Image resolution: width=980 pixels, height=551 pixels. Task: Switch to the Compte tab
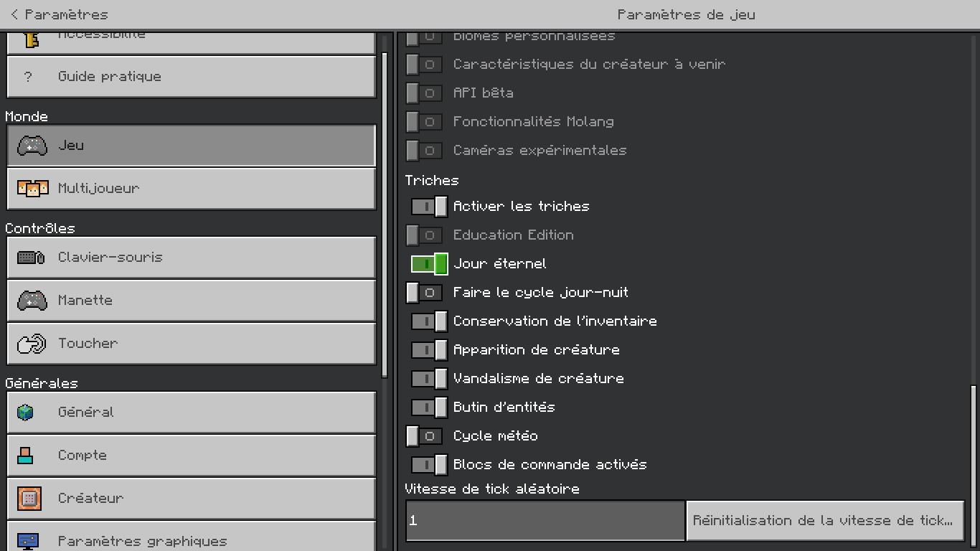[x=191, y=456]
